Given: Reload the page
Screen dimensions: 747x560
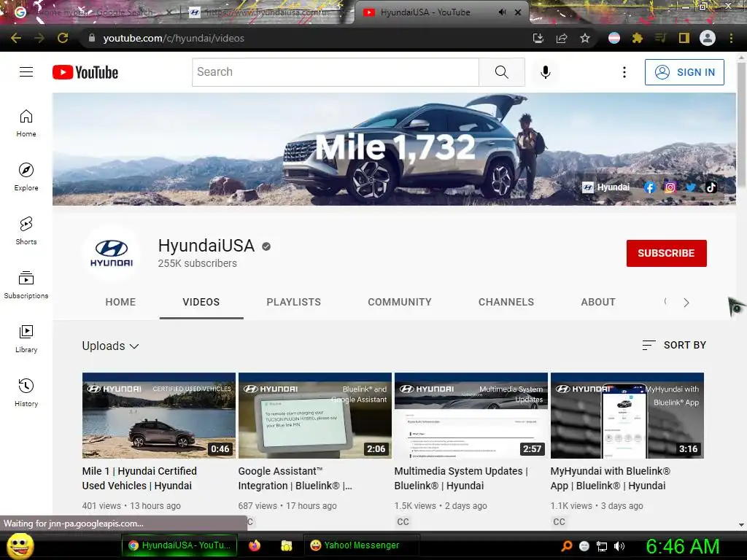Looking at the screenshot, I should click(63, 38).
